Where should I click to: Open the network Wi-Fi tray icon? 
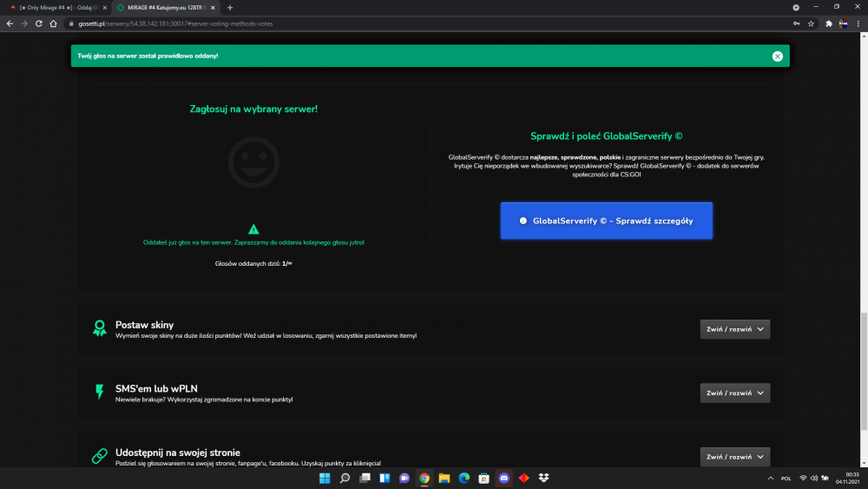(x=803, y=478)
